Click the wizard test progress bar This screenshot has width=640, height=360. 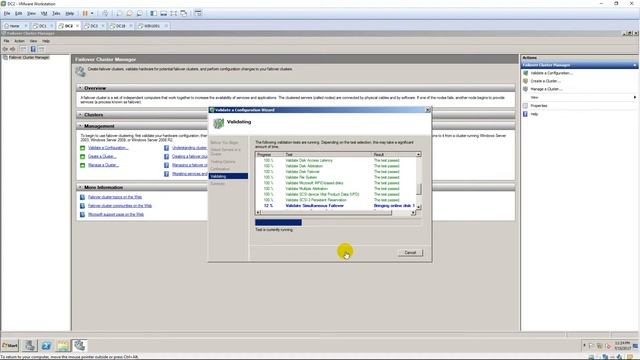tap(338, 222)
